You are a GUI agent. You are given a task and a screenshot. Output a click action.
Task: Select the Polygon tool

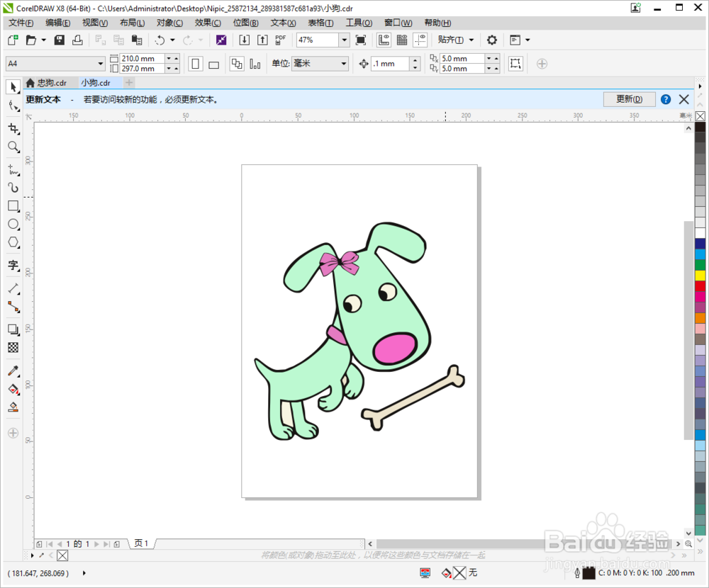[13, 242]
